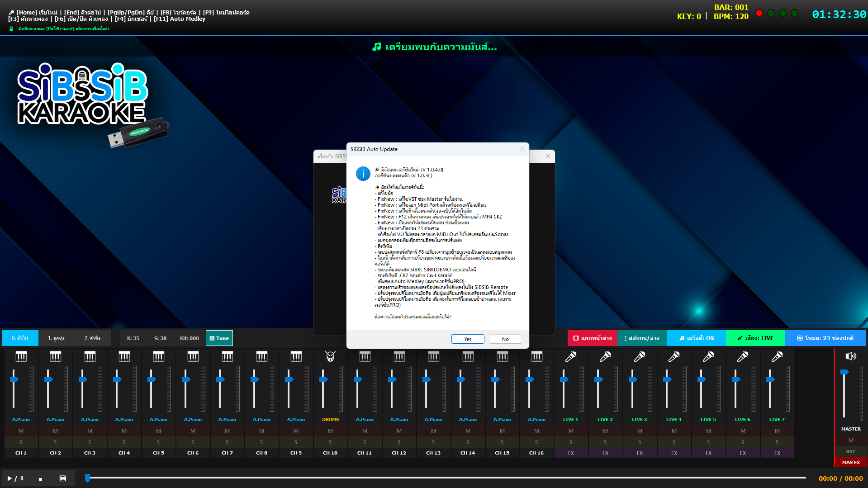Click the LIVE 1 microphone icon

571,357
